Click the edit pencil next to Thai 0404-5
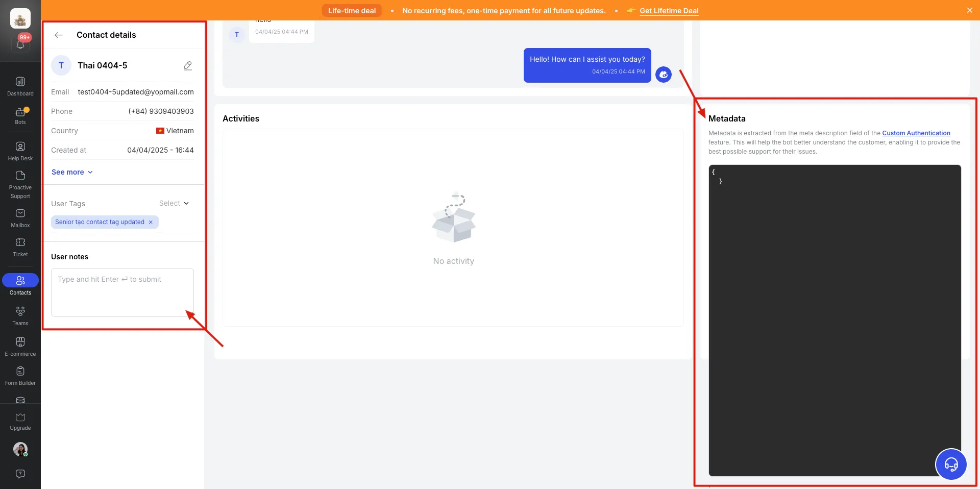This screenshot has width=980, height=489. [x=188, y=66]
